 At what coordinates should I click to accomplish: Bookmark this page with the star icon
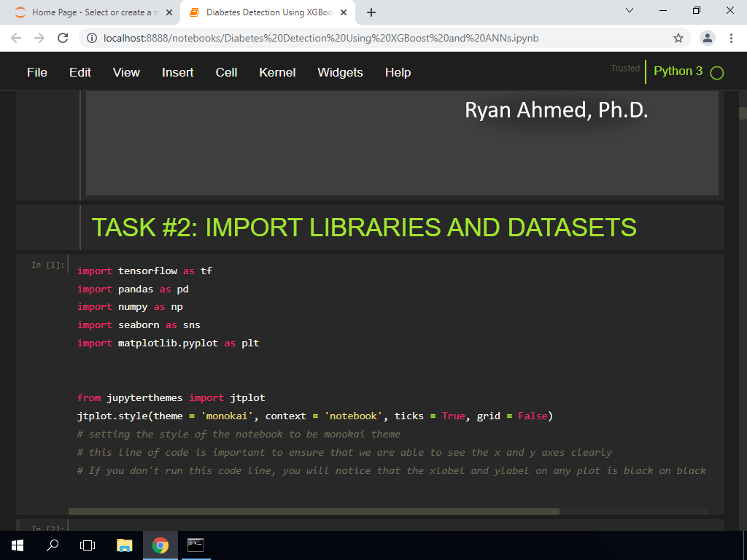click(678, 38)
